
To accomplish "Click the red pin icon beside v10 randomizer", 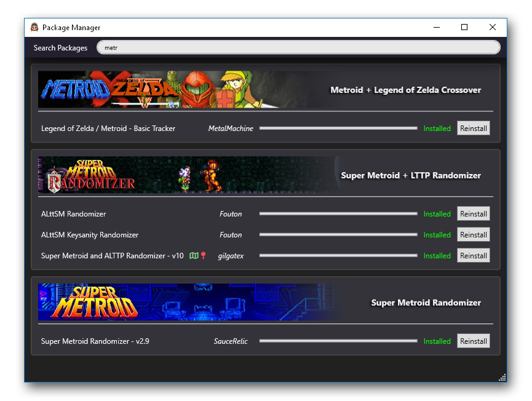I will 203,255.
